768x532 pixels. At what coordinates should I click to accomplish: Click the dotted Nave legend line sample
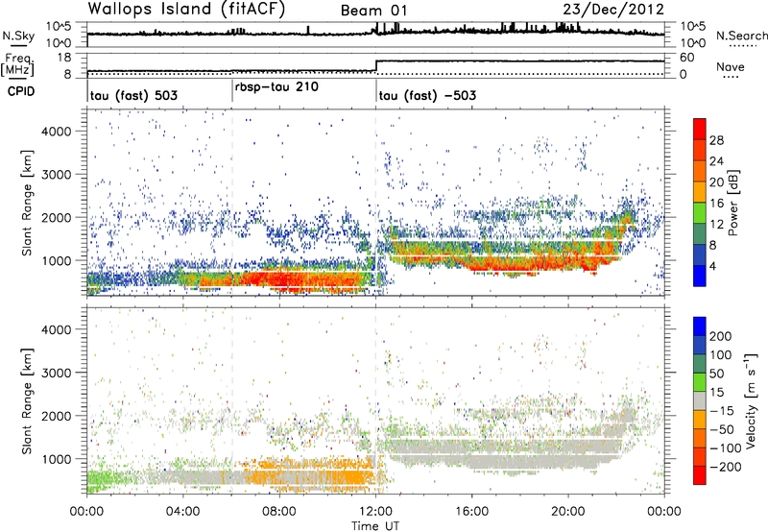pos(731,77)
